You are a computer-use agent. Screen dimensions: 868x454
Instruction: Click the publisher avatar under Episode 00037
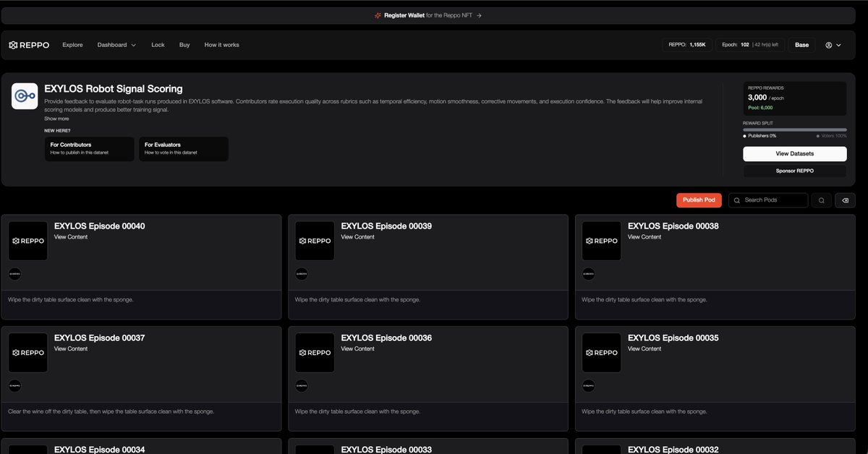click(15, 386)
